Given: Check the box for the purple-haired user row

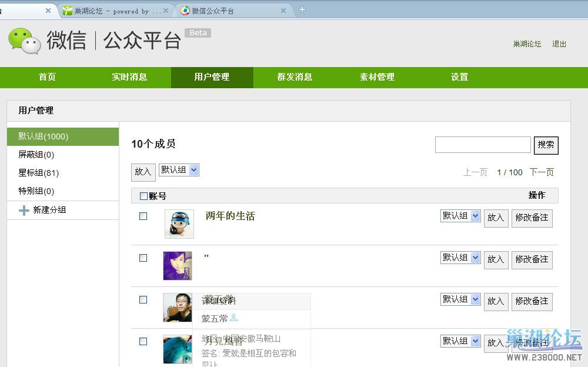Looking at the screenshot, I should point(143,258).
